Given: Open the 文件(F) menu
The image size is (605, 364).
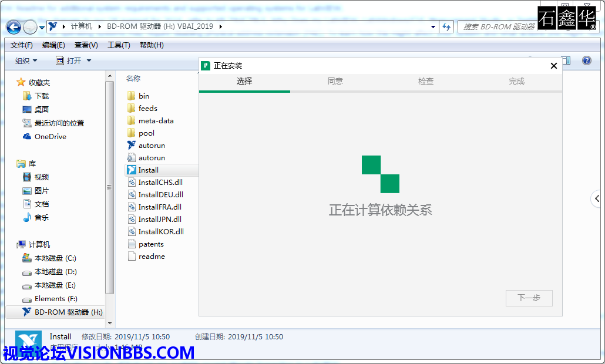Looking at the screenshot, I should point(22,45).
